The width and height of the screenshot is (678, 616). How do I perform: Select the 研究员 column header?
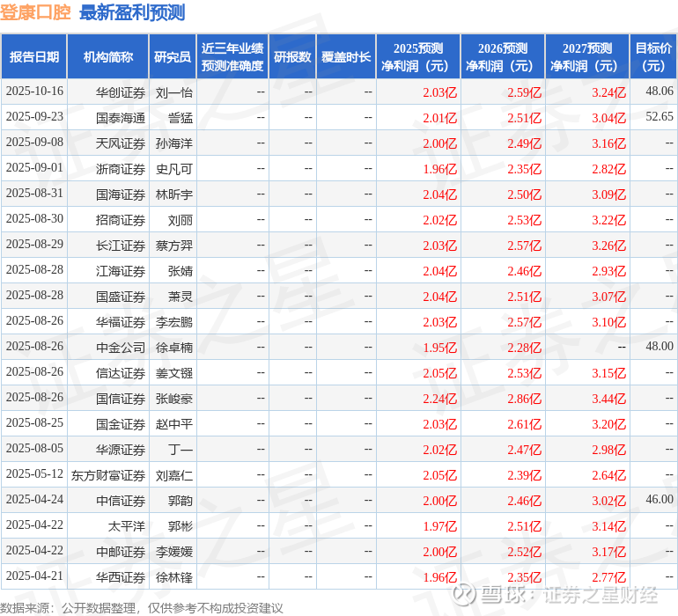pos(173,56)
